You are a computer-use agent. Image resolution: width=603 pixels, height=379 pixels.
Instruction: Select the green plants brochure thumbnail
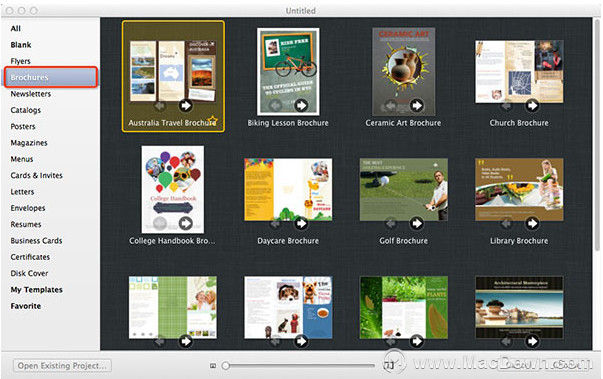coord(403,308)
